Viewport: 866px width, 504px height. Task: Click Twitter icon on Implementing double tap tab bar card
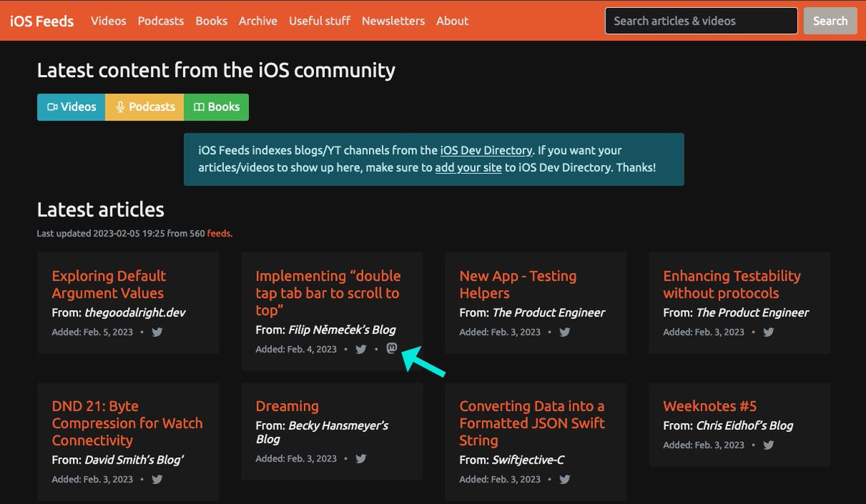click(361, 350)
